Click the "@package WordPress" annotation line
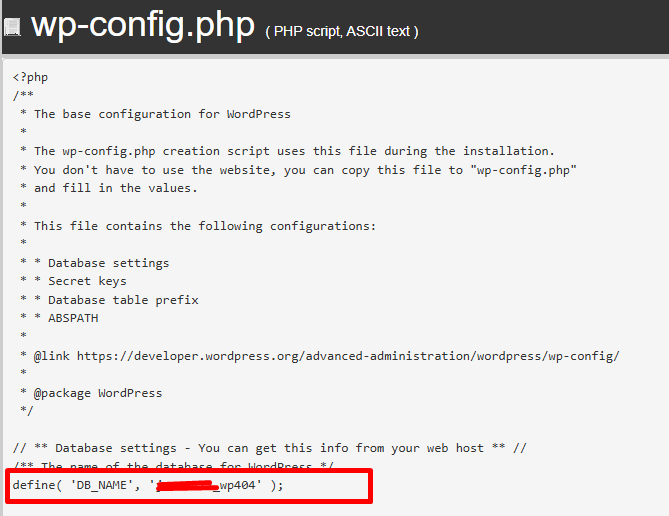Image resolution: width=669 pixels, height=516 pixels. click(x=97, y=393)
